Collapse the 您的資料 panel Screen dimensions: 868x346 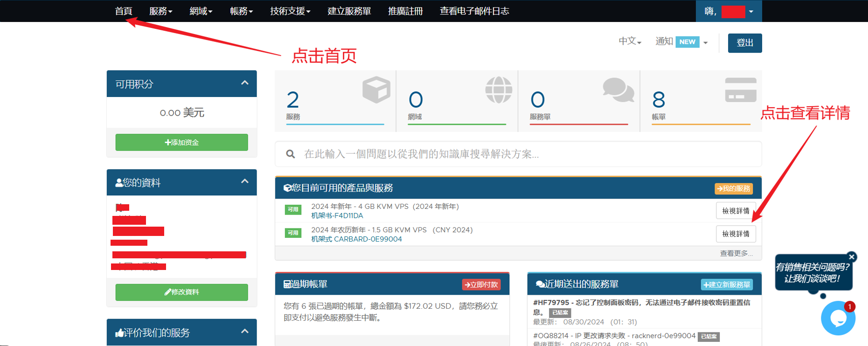coord(244,181)
